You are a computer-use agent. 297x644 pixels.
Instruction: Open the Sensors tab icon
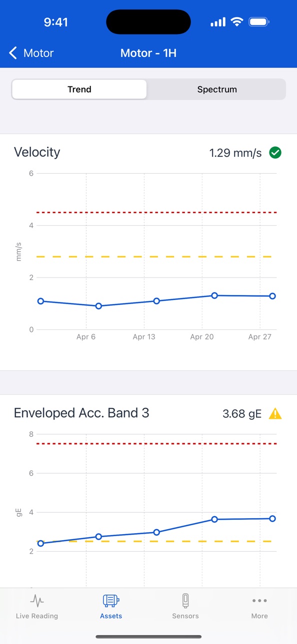point(185,600)
